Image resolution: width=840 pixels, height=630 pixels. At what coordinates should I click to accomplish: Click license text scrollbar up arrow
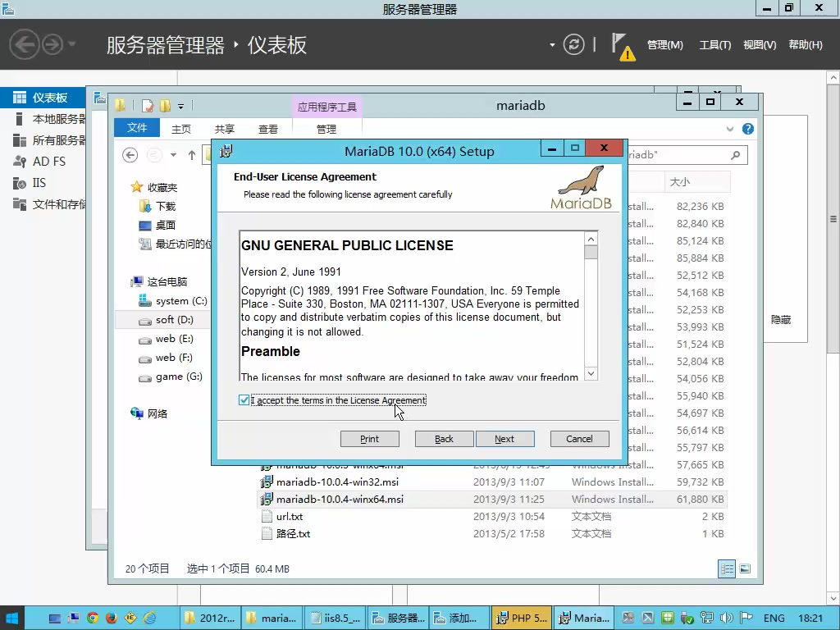tap(591, 239)
